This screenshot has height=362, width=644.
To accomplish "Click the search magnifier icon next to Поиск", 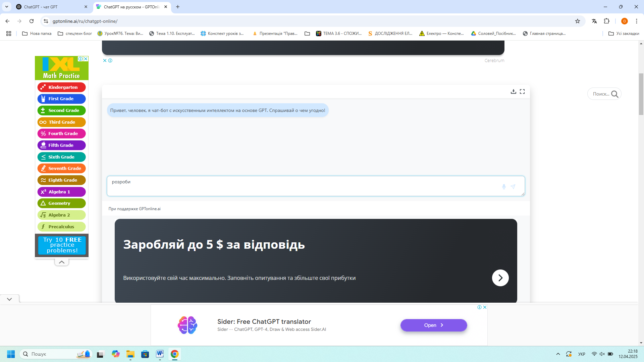I will pos(614,94).
